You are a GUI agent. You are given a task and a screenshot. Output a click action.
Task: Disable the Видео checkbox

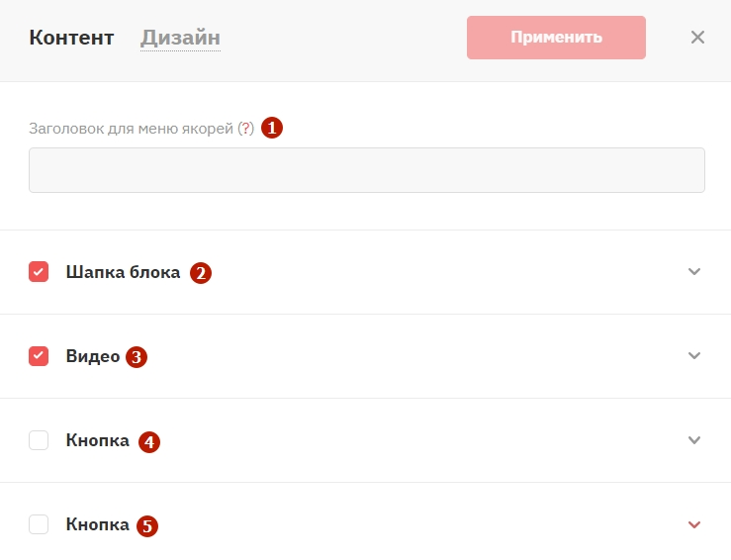point(39,356)
